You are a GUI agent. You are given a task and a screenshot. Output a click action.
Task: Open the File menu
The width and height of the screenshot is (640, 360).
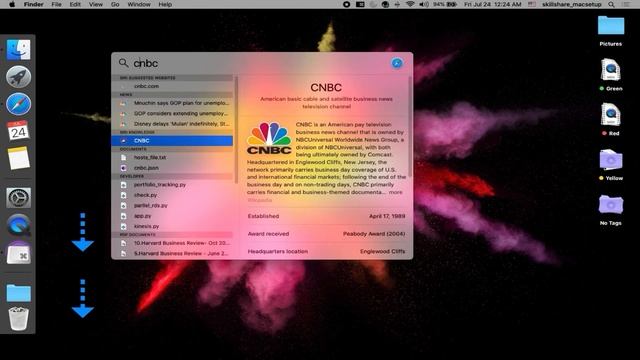click(x=56, y=4)
